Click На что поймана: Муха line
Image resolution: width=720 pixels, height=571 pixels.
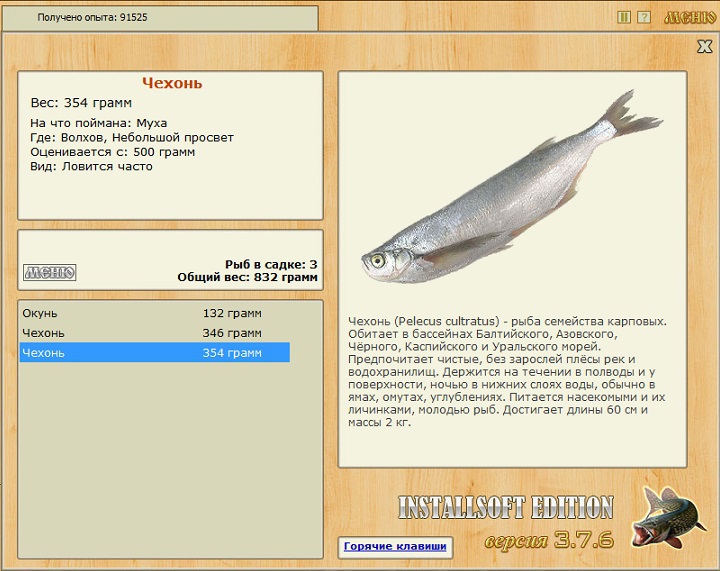click(x=99, y=123)
